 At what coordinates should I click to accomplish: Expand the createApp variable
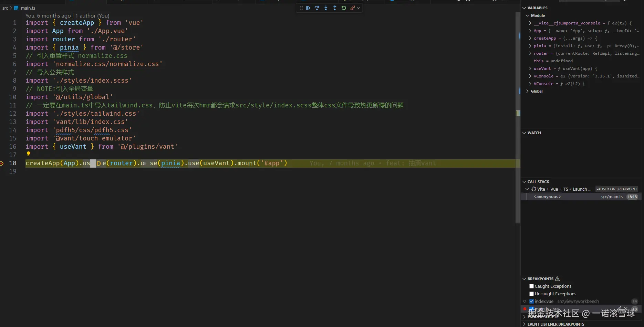point(530,38)
